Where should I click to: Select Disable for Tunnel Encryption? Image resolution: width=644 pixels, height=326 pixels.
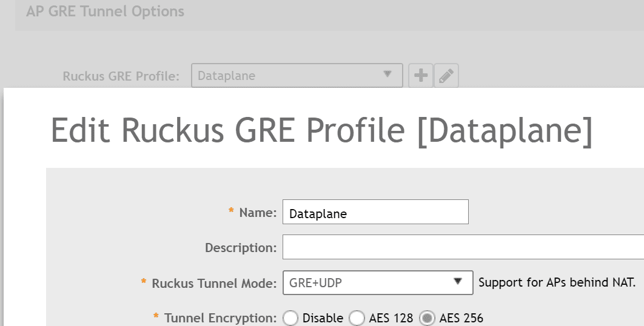[x=290, y=318]
